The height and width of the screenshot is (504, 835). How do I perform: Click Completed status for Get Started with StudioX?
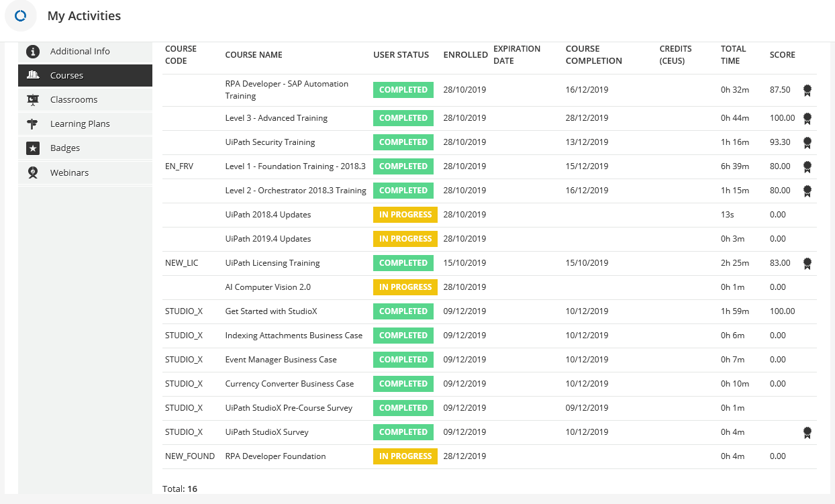click(x=403, y=311)
